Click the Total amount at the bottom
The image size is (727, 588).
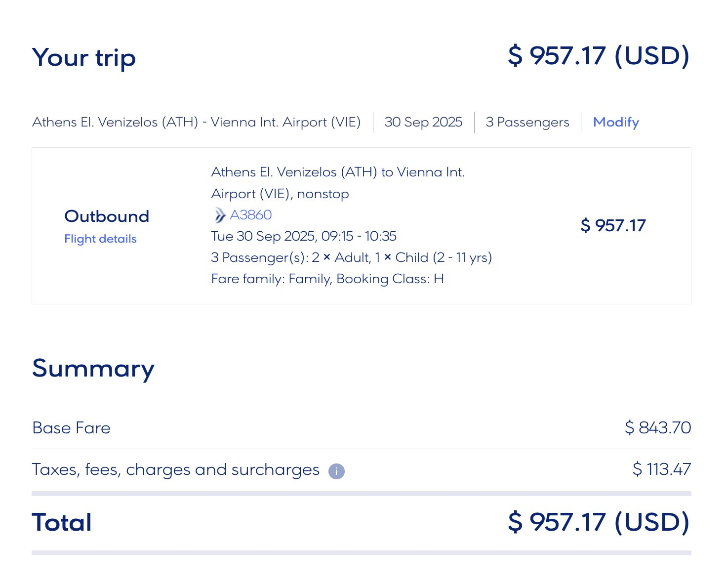pos(598,522)
